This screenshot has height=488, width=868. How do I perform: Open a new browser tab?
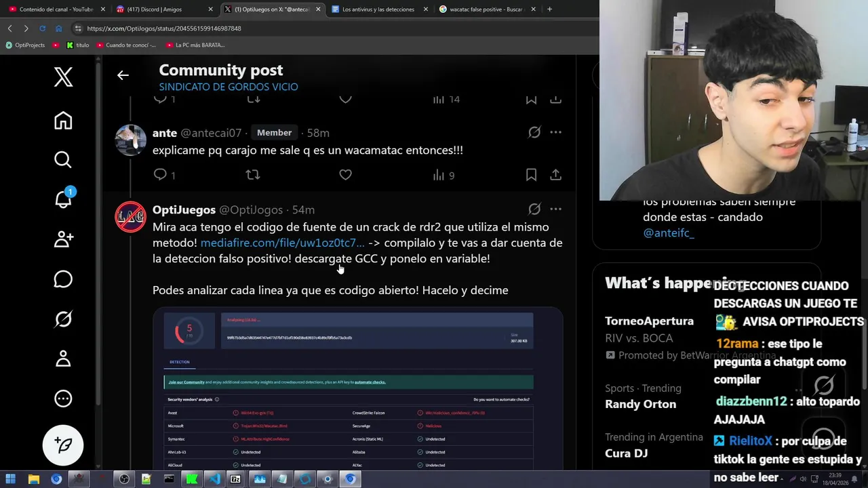coord(549,9)
